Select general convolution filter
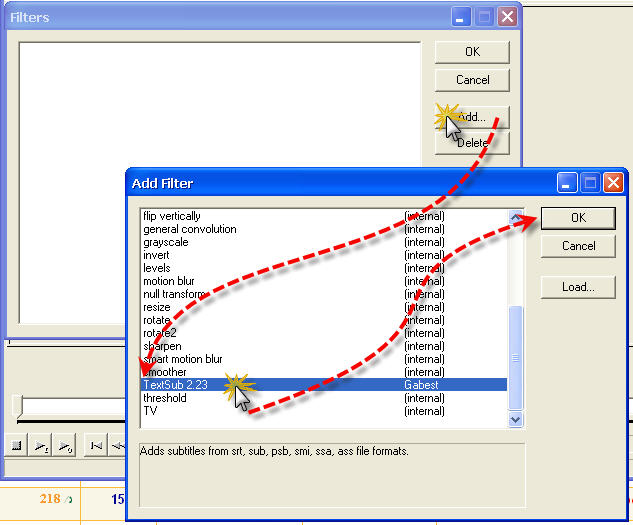Image resolution: width=633 pixels, height=525 pixels. point(190,229)
